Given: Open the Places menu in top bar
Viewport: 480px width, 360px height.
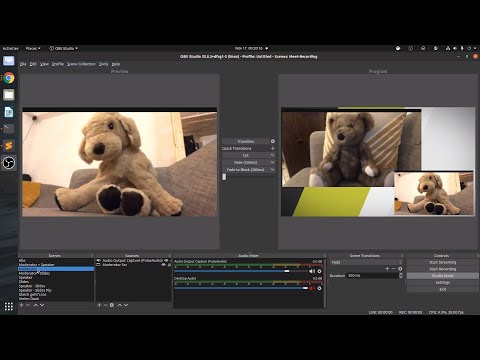Looking at the screenshot, I should (x=33, y=48).
